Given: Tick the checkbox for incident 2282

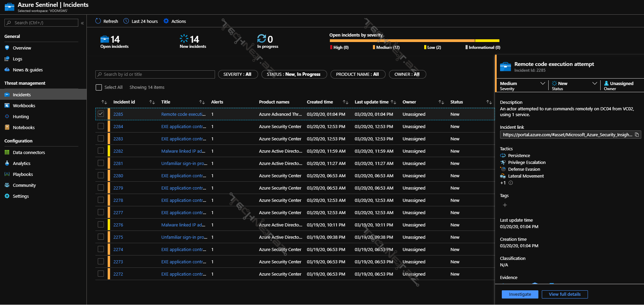Looking at the screenshot, I should click(x=101, y=151).
